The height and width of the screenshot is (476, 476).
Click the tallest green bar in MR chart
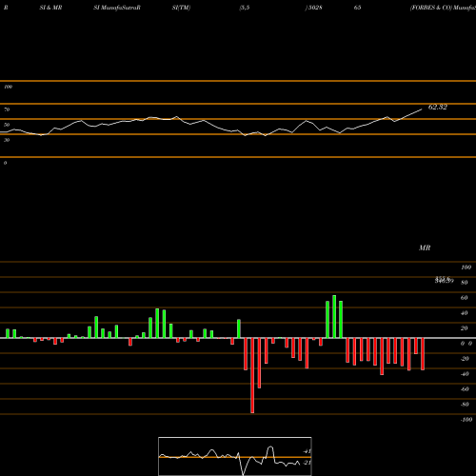coord(334,316)
